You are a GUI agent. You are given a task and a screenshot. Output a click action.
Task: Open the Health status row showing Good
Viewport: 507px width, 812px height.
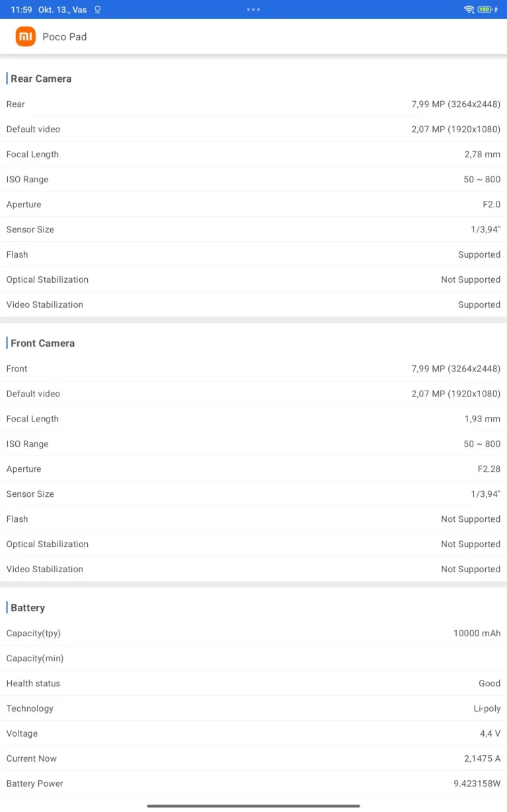253,683
